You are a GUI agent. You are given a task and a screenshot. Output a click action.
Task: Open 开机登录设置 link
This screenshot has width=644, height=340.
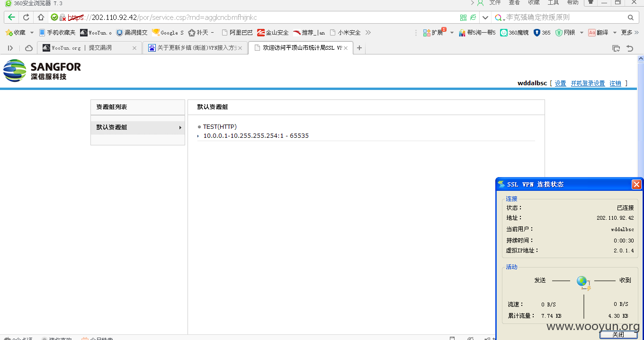coord(588,83)
